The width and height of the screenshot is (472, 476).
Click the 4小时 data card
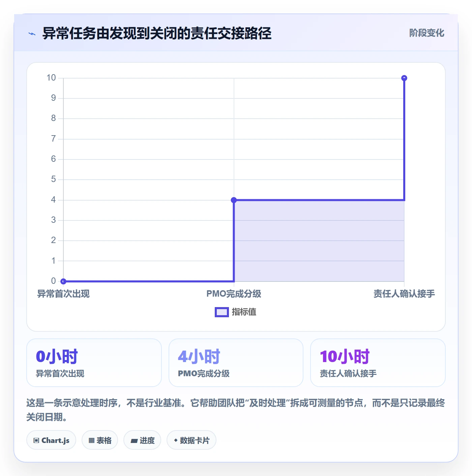pyautogui.click(x=236, y=363)
